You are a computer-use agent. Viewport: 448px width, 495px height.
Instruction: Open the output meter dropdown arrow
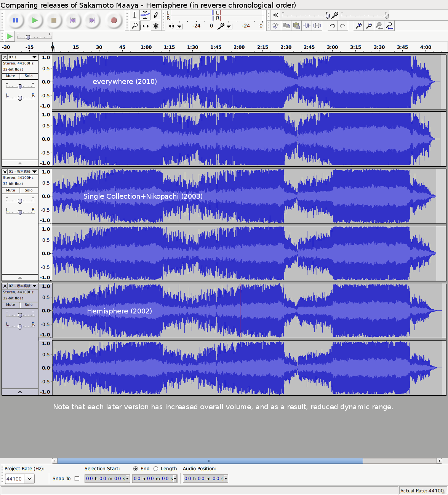[179, 26]
